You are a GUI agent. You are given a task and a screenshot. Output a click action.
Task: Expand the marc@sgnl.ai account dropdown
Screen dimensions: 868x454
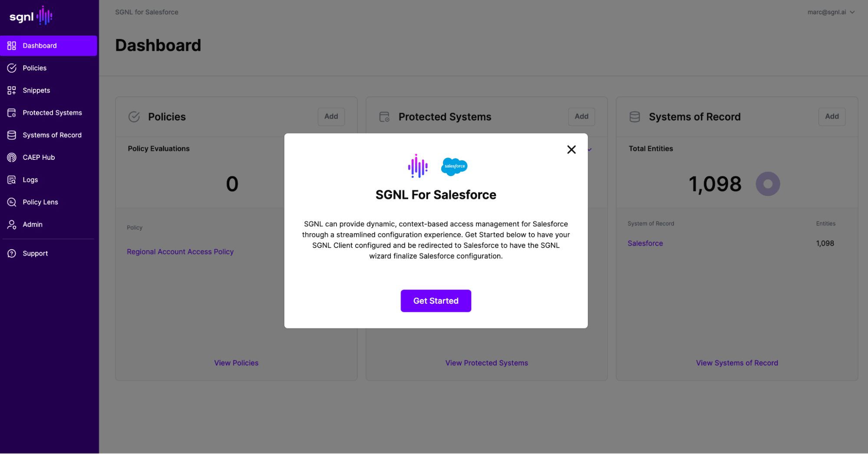(831, 12)
